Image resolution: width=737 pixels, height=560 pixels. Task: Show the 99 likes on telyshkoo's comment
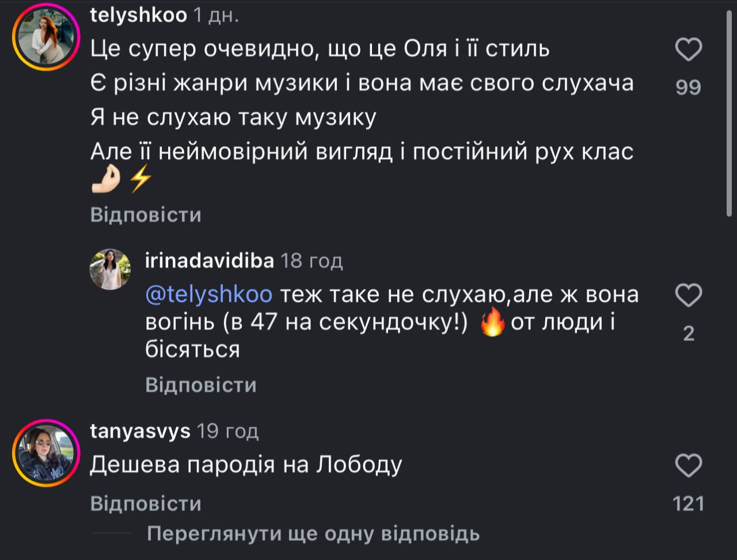pos(688,87)
